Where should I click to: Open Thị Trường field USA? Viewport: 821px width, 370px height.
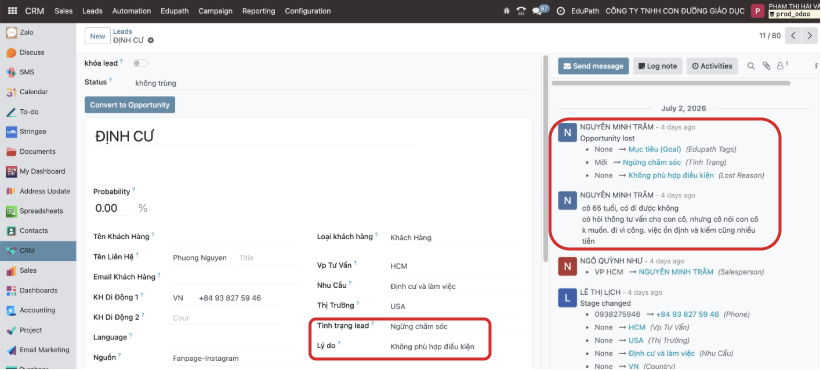457,306
